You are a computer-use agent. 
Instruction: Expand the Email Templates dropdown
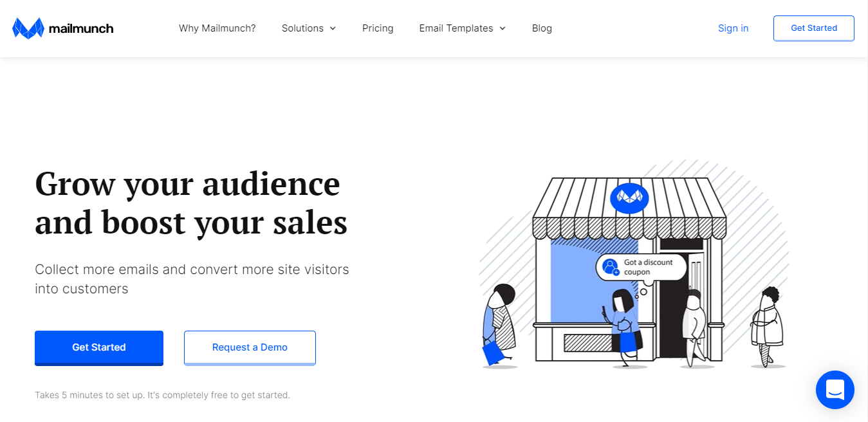(x=462, y=28)
